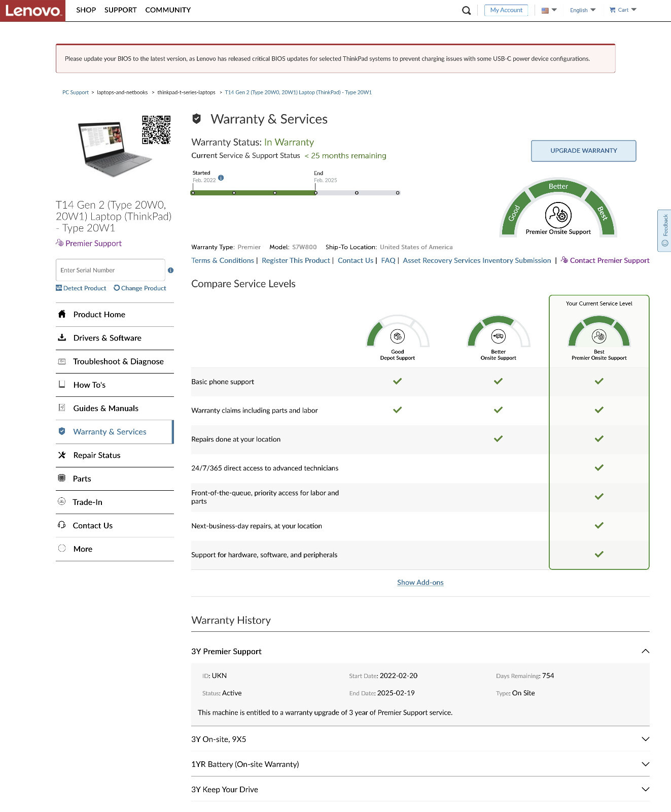Viewport: 671px width, 812px height.
Task: Click the PC Support breadcrumb link
Action: [x=76, y=92]
